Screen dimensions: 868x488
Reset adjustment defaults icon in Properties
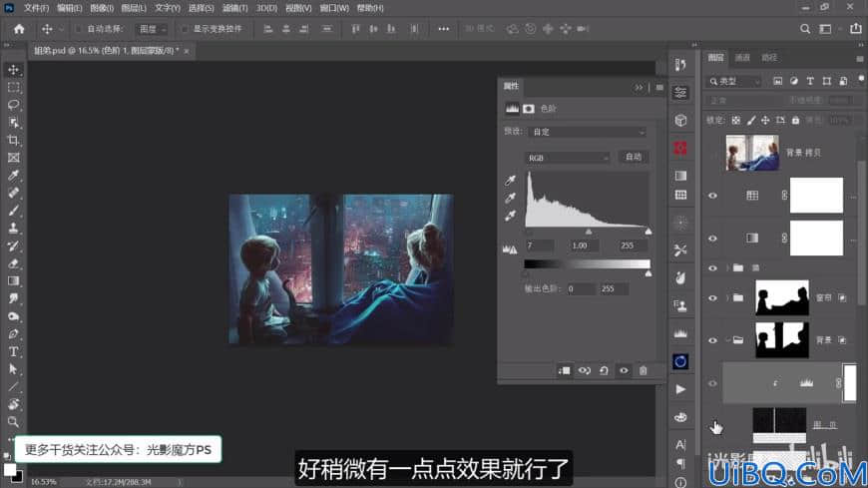pyautogui.click(x=604, y=370)
